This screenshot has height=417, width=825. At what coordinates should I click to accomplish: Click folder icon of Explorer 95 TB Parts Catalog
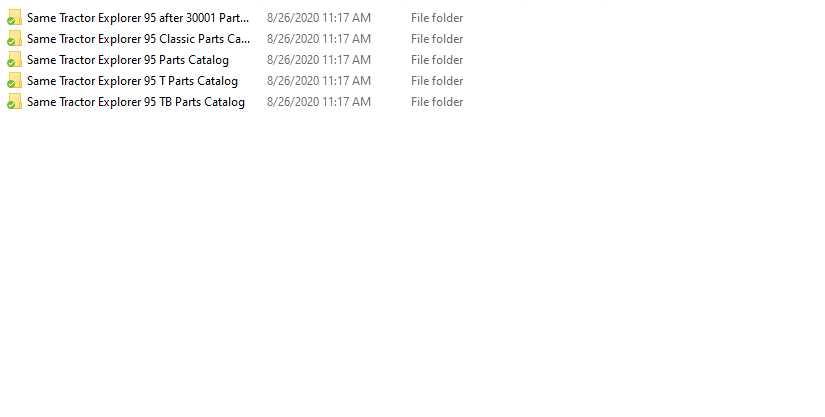point(14,101)
